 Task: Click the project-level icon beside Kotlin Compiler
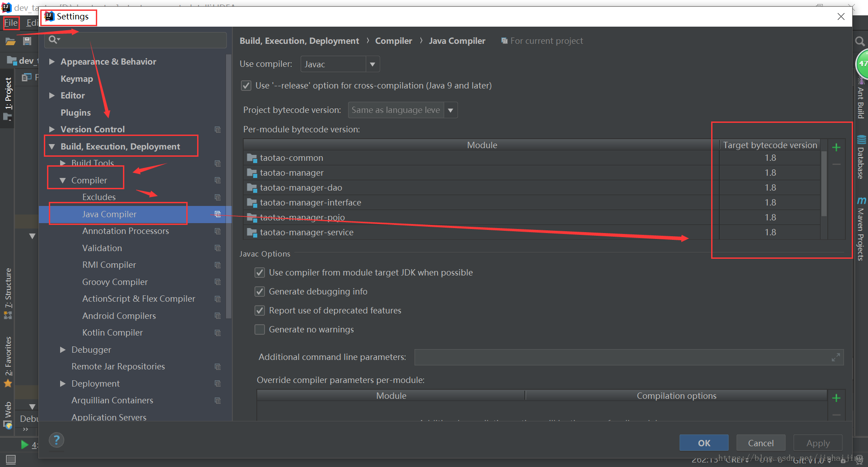point(217,333)
